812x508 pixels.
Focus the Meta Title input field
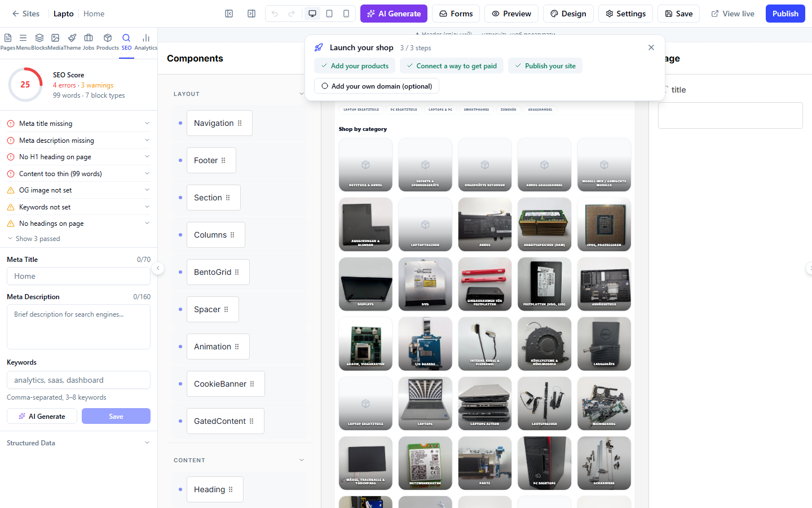78,276
